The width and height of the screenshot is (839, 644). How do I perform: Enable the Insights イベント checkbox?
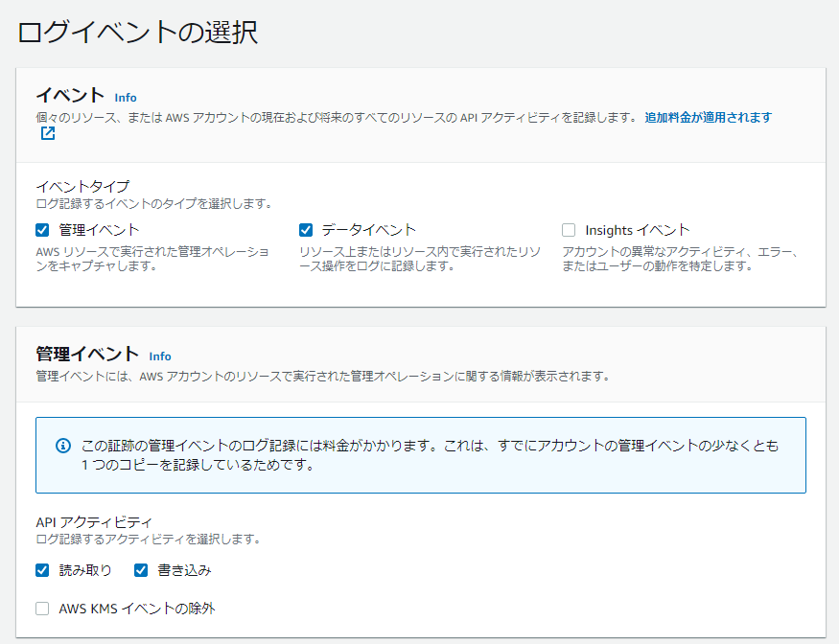point(569,230)
